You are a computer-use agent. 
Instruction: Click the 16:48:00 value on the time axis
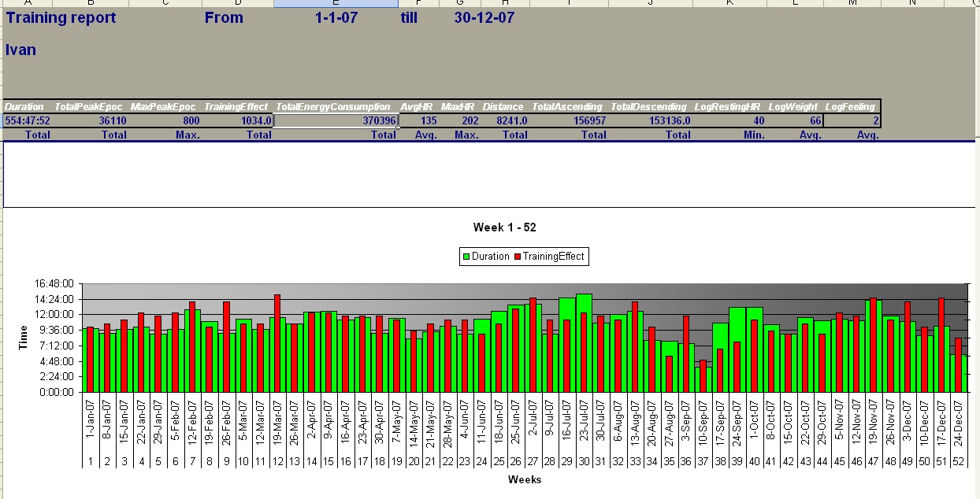tap(55, 284)
